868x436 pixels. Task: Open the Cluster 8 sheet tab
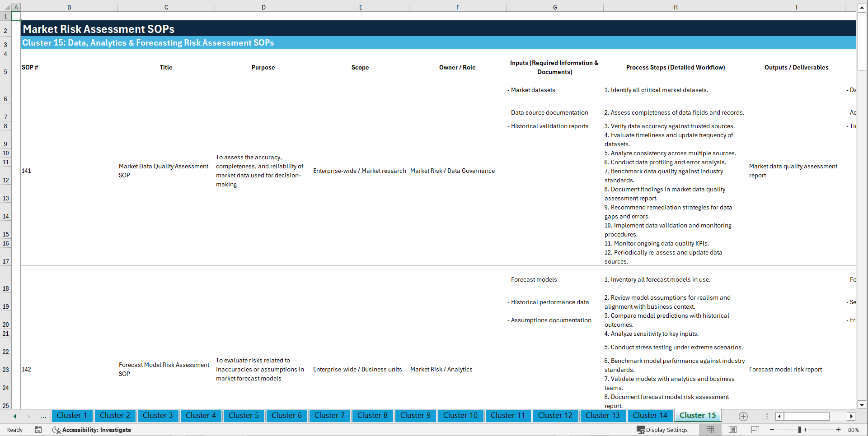coord(372,416)
